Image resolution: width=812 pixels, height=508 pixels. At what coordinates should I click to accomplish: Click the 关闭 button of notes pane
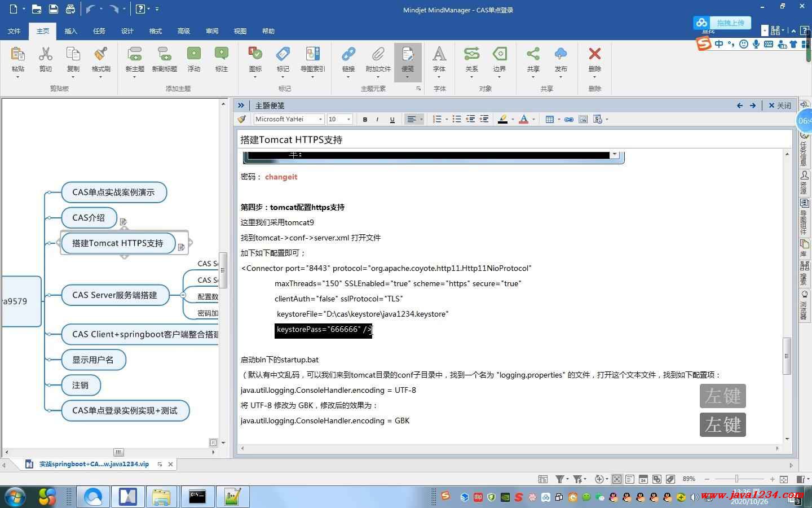(x=780, y=106)
